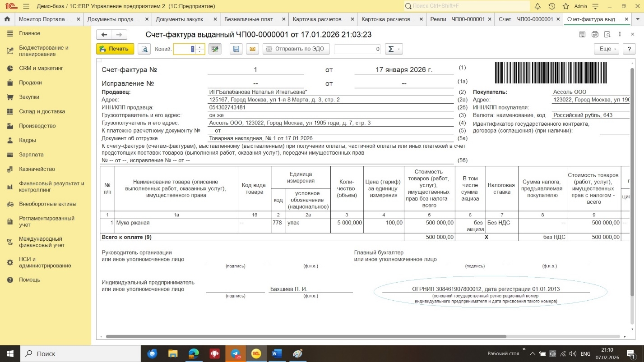This screenshot has width=644, height=362.
Task: Increase the Копий copies count spinner
Action: point(200,47)
